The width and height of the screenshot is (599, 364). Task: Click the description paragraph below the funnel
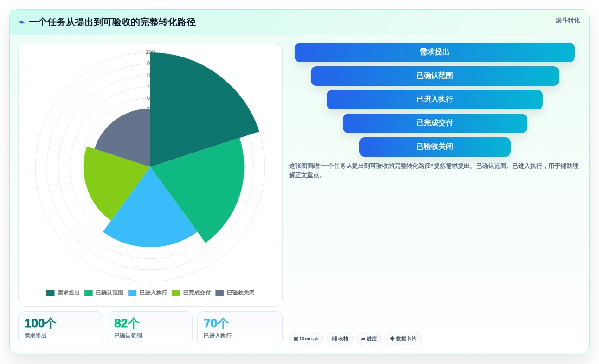point(434,171)
